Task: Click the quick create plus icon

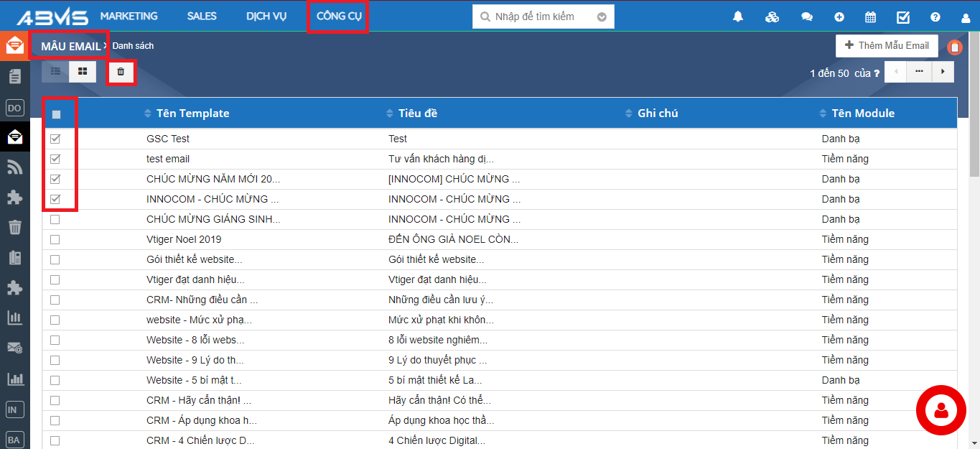Action: (x=839, y=17)
